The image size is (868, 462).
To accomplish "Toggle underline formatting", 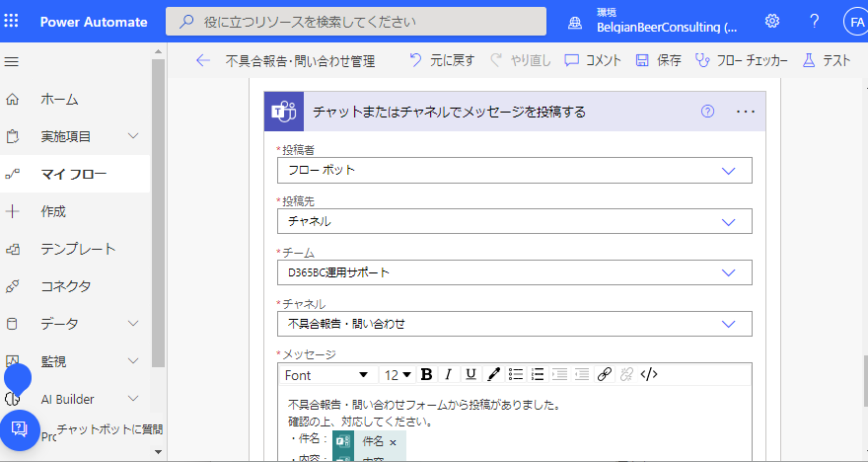I will tap(470, 374).
